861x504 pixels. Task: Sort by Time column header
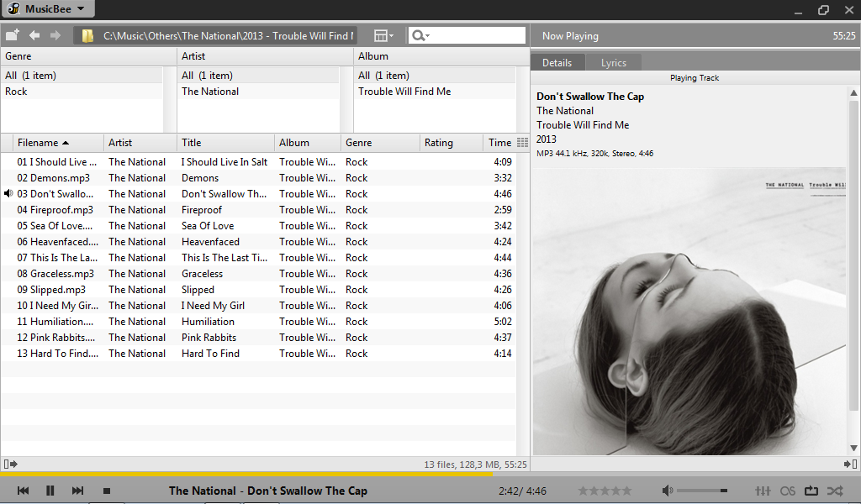pyautogui.click(x=499, y=143)
